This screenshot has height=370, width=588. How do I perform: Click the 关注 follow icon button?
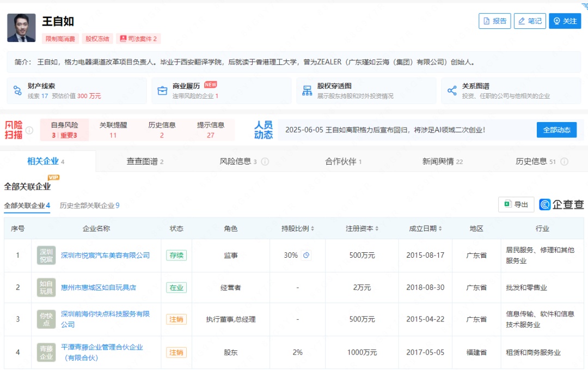coord(557,21)
